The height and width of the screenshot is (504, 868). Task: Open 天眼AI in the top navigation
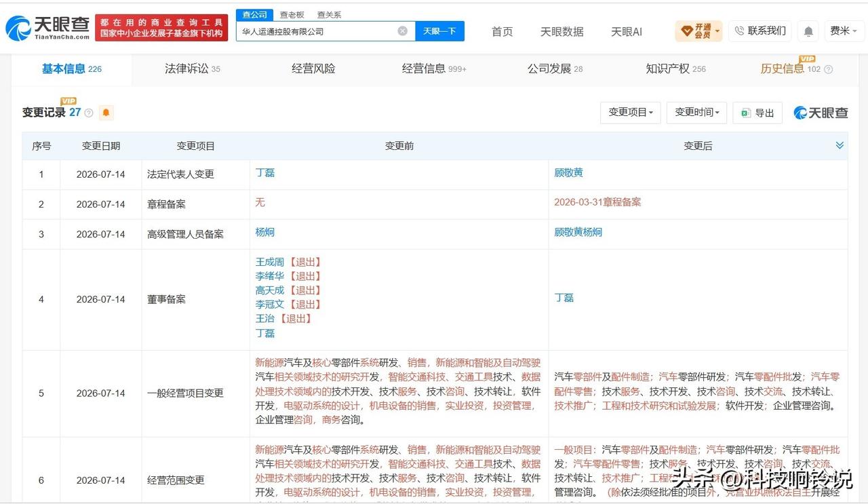click(x=627, y=31)
